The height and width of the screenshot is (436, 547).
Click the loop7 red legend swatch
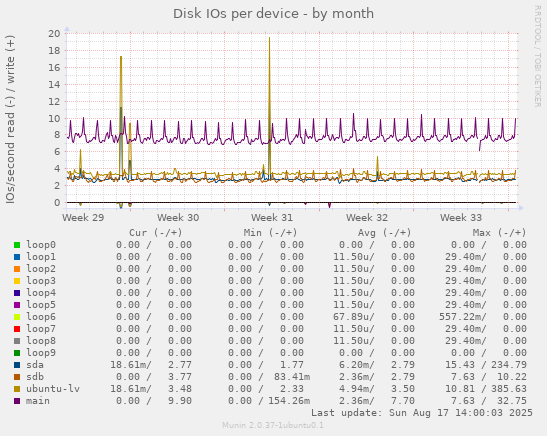coord(17,329)
